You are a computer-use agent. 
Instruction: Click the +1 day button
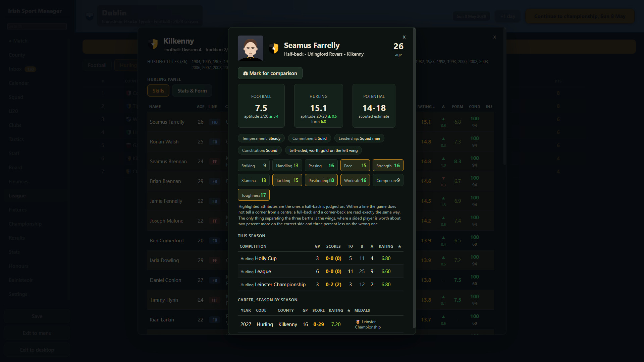tap(508, 16)
